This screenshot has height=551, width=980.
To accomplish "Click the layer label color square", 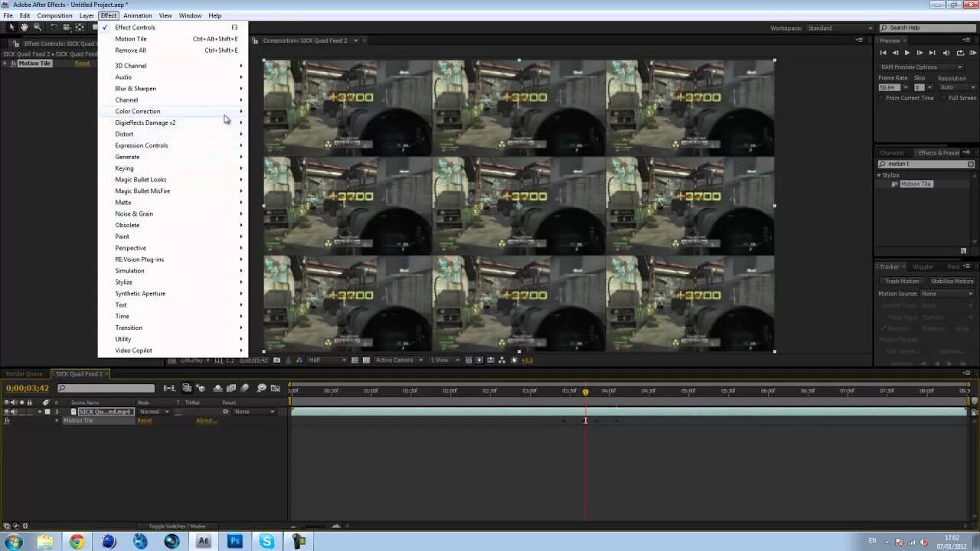I will pyautogui.click(x=47, y=412).
